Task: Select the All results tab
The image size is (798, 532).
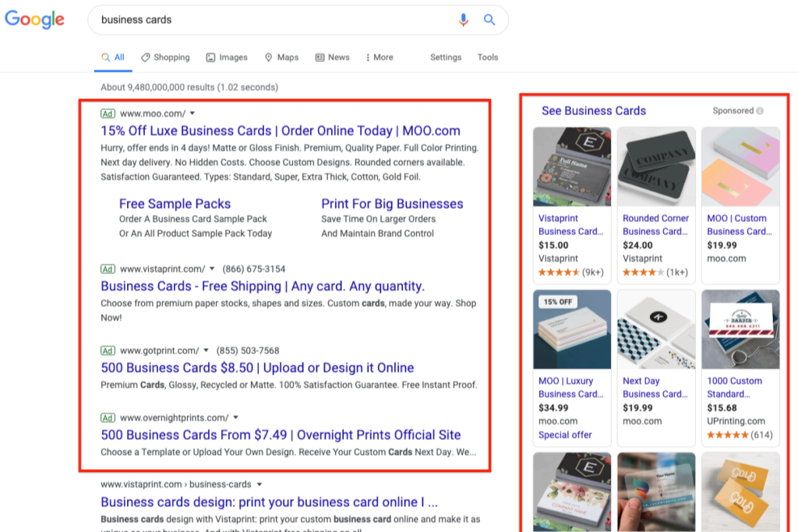Action: coord(113,58)
